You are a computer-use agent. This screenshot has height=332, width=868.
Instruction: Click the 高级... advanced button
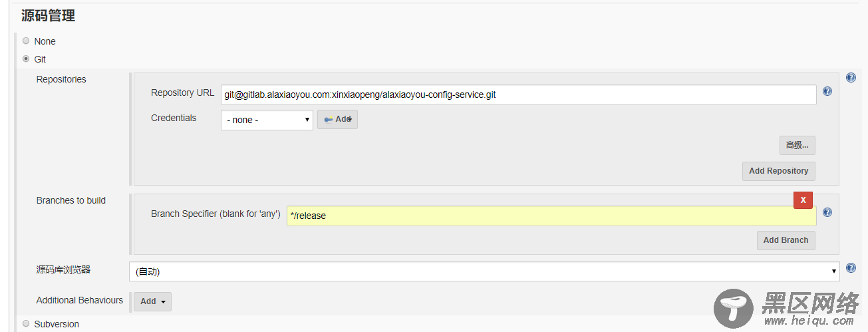click(x=797, y=145)
